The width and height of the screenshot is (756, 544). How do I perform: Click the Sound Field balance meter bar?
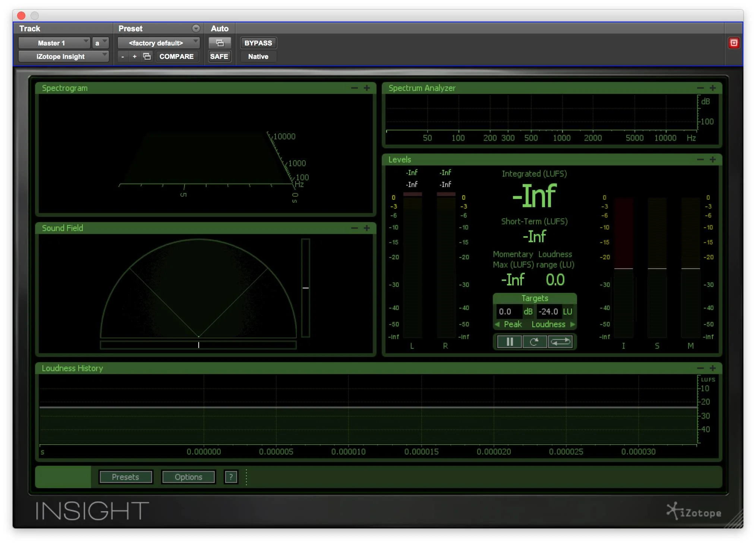click(x=198, y=345)
